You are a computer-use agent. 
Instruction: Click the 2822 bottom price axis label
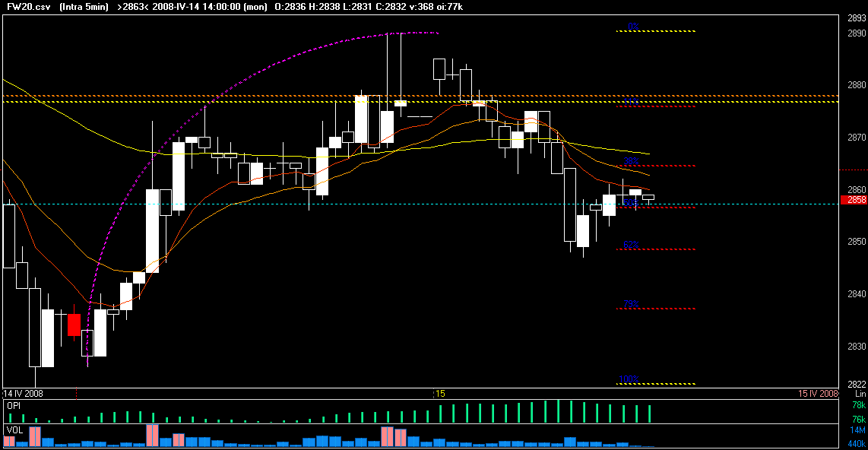pos(857,384)
